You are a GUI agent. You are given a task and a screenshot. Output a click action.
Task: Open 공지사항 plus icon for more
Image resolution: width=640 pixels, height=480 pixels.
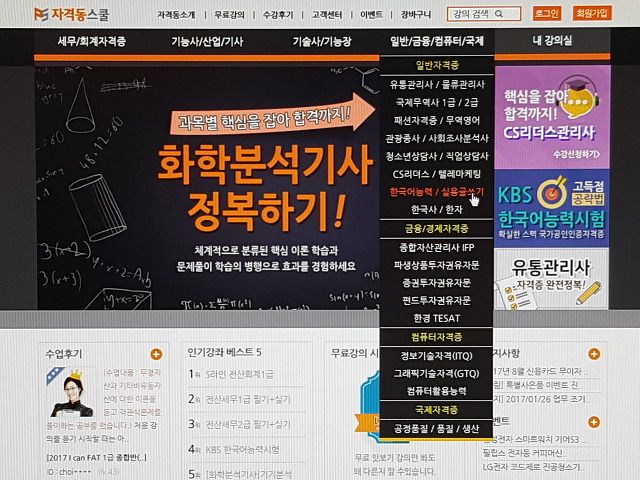594,354
